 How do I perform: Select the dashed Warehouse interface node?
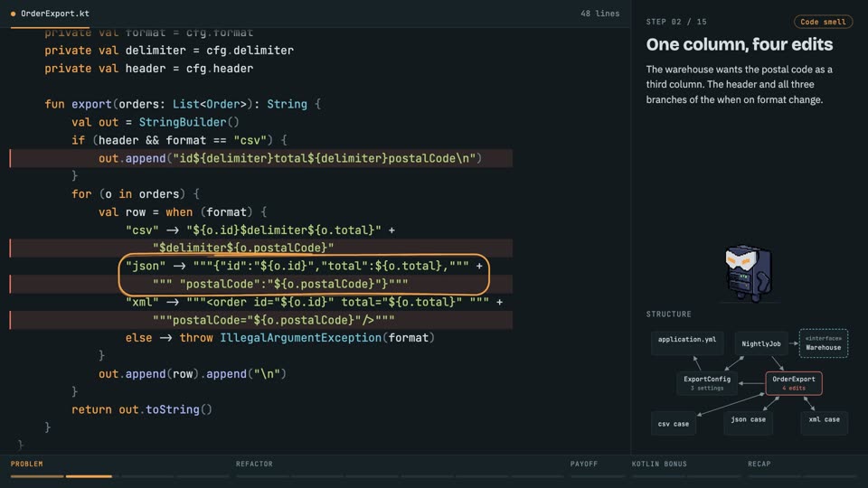coord(823,343)
